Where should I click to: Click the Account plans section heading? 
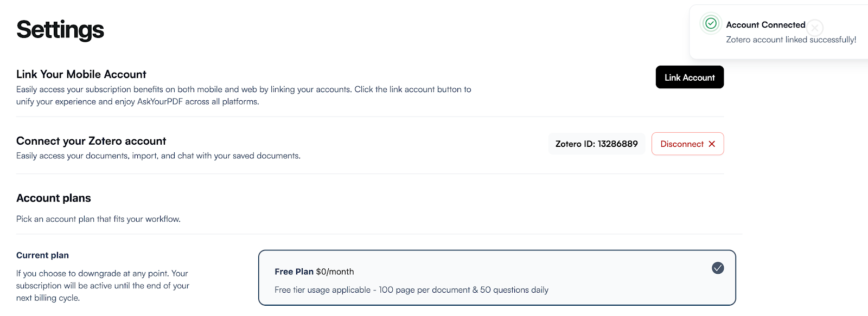click(x=54, y=198)
